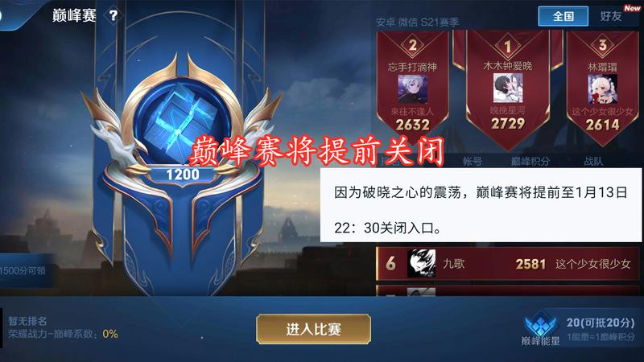This screenshot has height=362, width=644.
Task: Select the rank 1 crown number badge
Action: click(x=508, y=46)
